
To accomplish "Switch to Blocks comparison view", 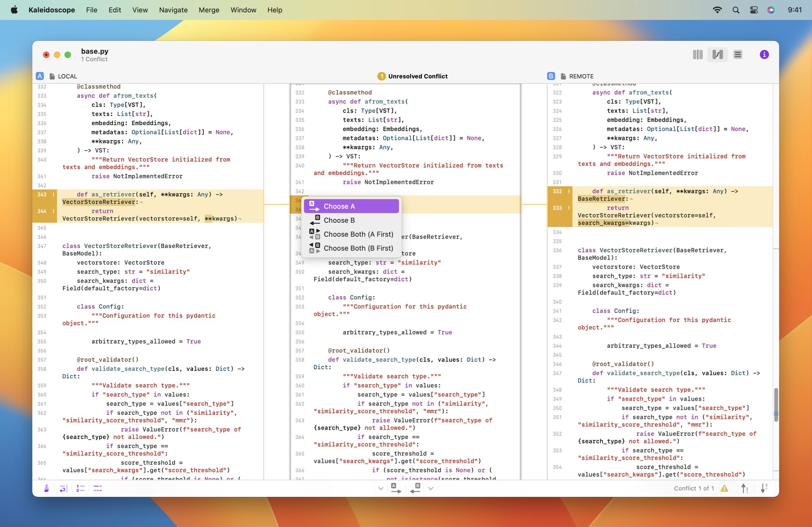I will click(697, 54).
